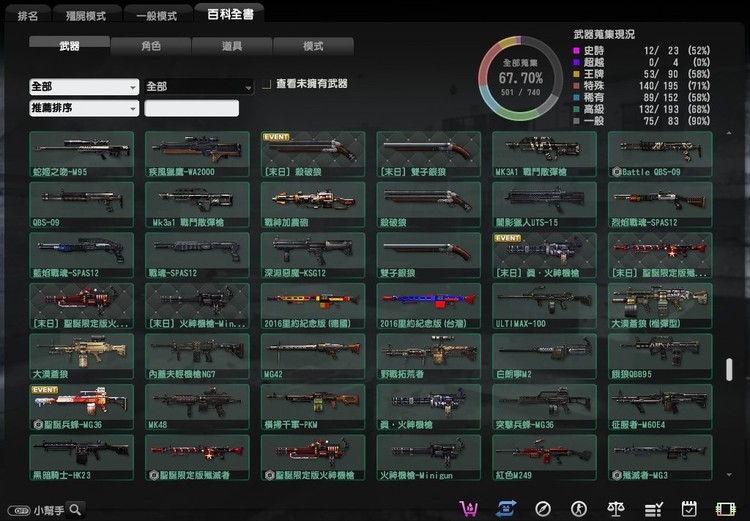The width and height of the screenshot is (750, 521).
Task: Select the 戰神加農砲 weapon card
Action: tap(313, 205)
